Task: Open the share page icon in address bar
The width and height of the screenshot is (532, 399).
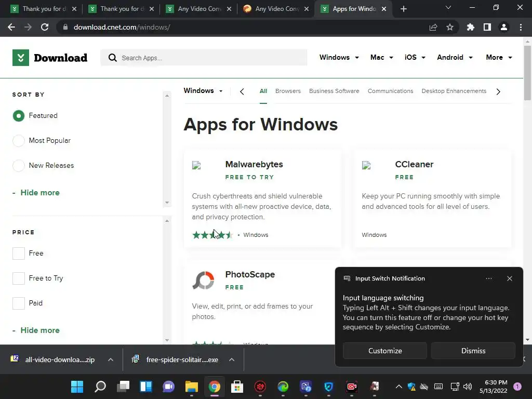Action: tap(433, 27)
